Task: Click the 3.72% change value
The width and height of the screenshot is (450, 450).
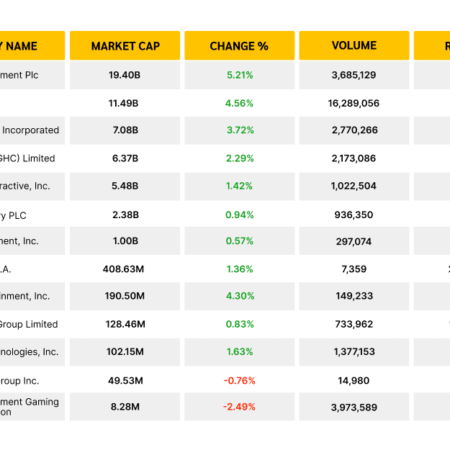Action: coord(240,130)
